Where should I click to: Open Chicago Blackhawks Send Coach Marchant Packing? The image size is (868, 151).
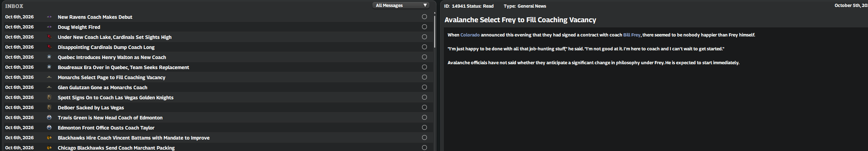click(x=116, y=148)
